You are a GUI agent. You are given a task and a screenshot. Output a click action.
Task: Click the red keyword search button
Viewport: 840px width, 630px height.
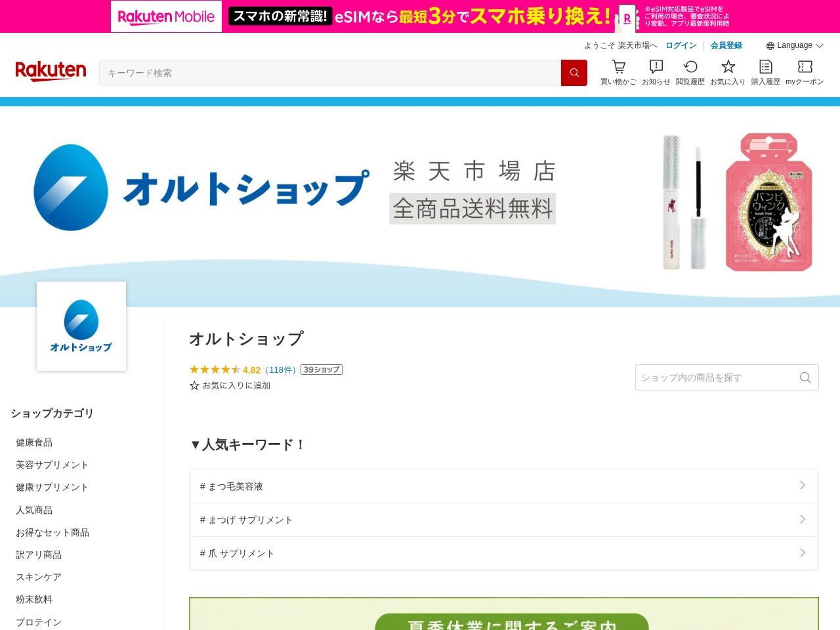point(574,73)
